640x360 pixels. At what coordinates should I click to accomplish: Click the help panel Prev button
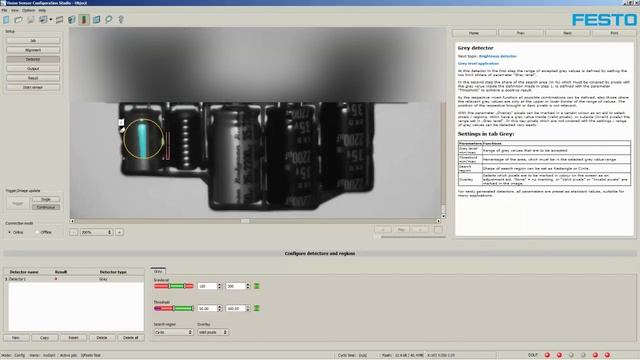pyautogui.click(x=521, y=33)
